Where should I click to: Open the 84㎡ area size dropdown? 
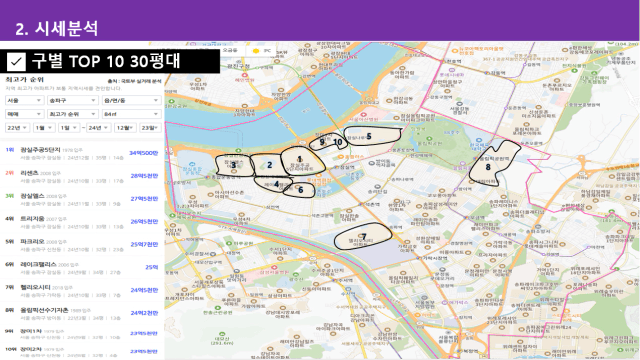[131, 114]
